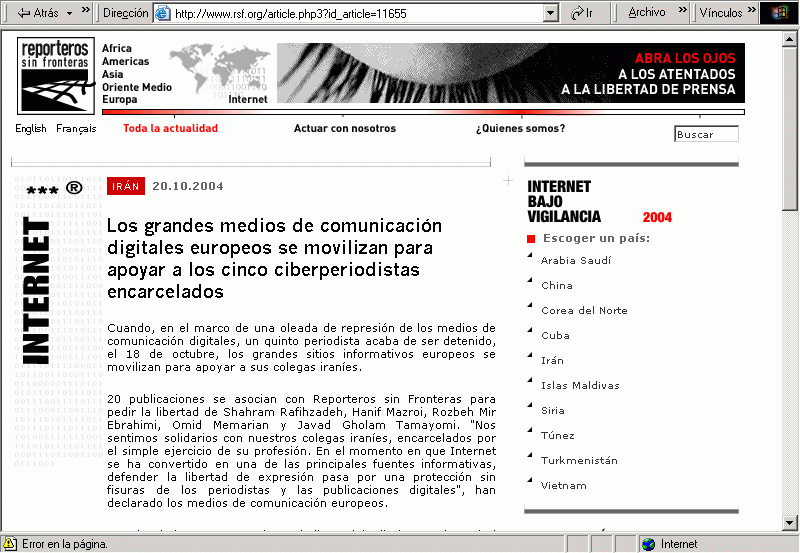Click the vertical INTERNET section graphic

click(36, 290)
